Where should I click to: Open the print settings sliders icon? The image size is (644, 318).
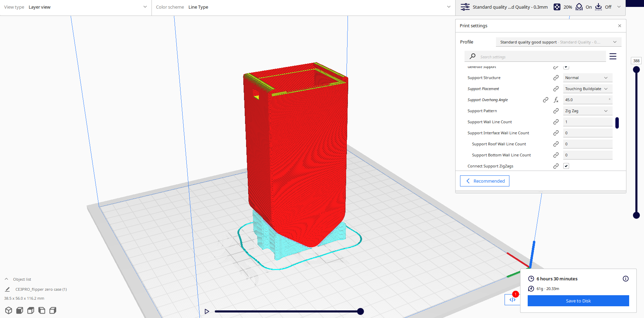465,7
